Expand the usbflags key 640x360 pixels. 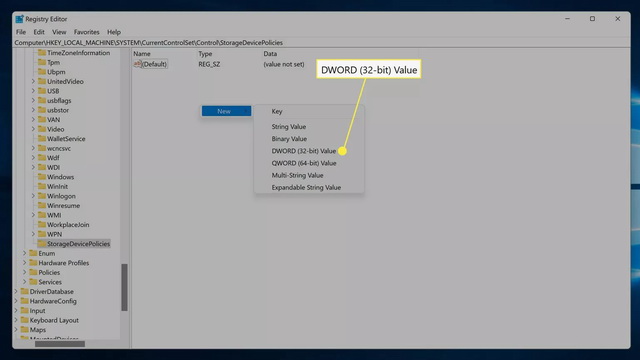pos(33,100)
